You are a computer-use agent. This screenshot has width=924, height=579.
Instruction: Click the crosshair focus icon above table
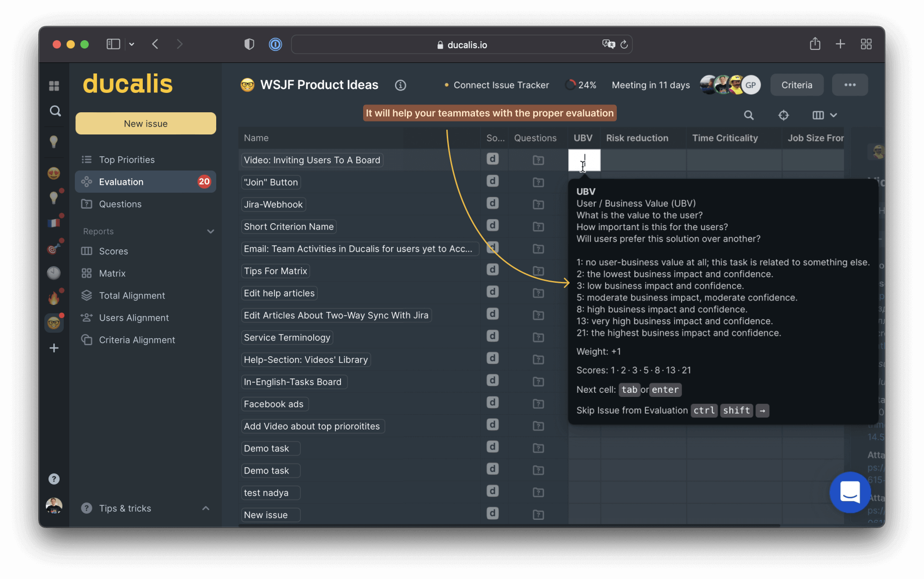pos(783,115)
